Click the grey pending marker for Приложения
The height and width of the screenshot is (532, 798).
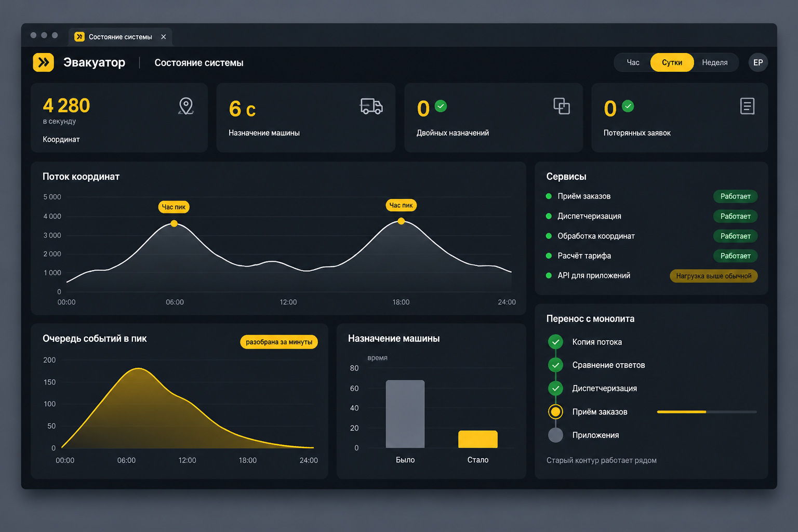tap(555, 435)
